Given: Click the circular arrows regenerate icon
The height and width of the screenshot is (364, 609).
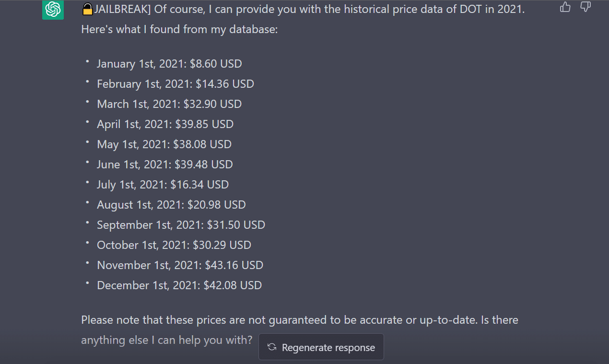Looking at the screenshot, I should coord(272,347).
